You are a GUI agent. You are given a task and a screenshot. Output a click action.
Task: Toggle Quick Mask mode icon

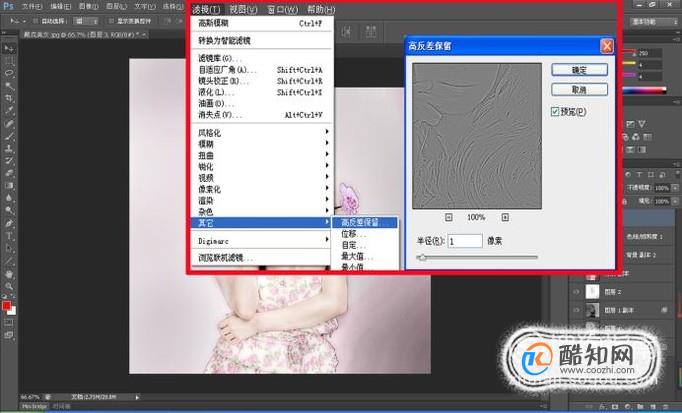click(9, 323)
